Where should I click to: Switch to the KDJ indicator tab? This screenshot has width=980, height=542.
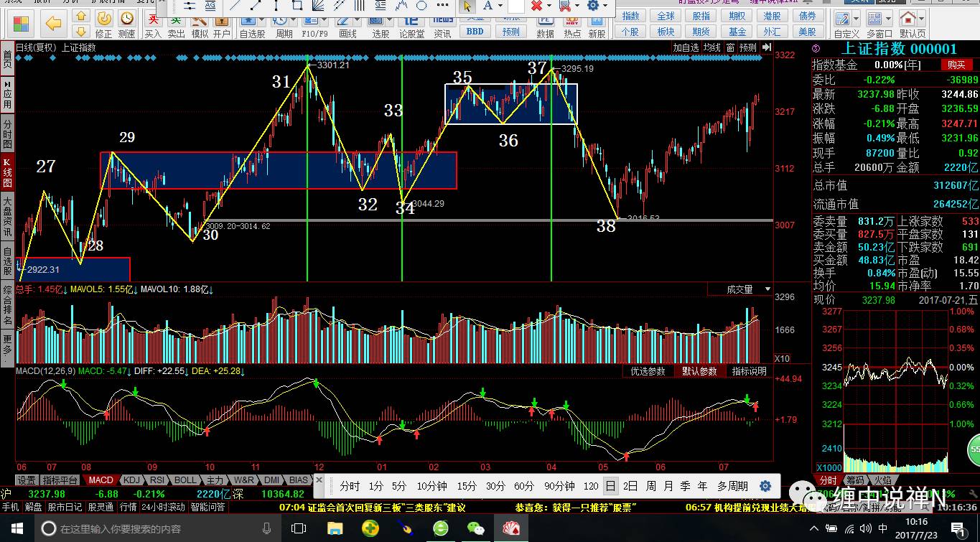(x=131, y=480)
